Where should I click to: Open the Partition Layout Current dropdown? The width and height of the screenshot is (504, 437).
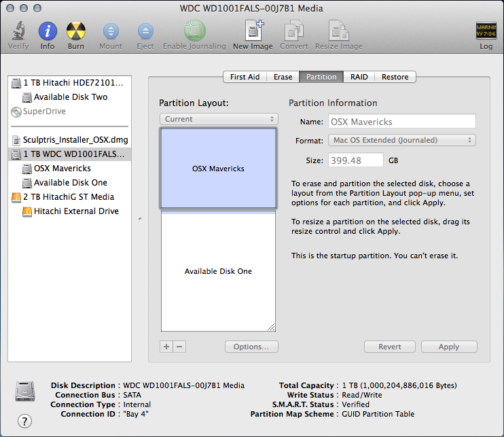pos(219,119)
